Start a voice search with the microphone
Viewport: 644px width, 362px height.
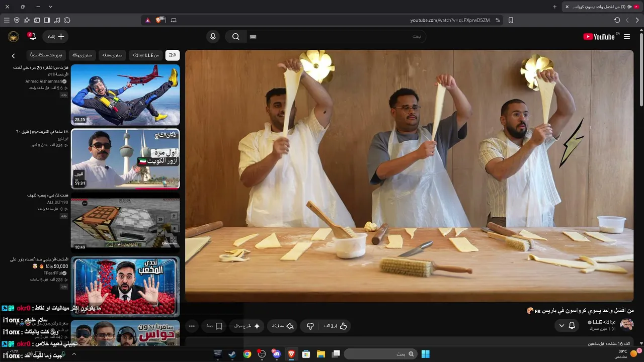(213, 37)
